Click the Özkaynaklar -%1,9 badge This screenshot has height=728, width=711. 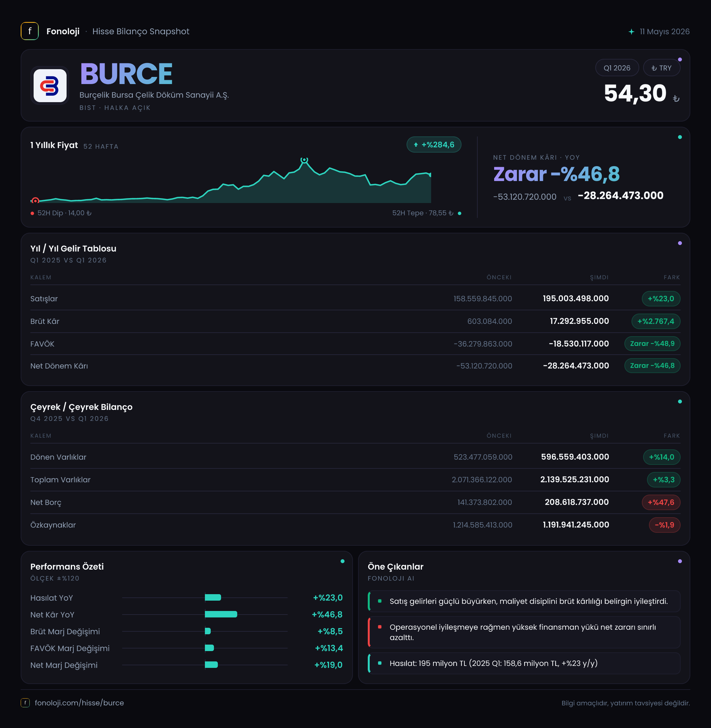[664, 525]
